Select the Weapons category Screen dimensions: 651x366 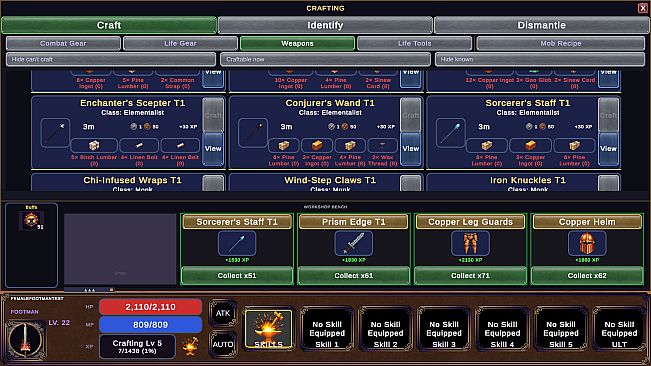[297, 43]
